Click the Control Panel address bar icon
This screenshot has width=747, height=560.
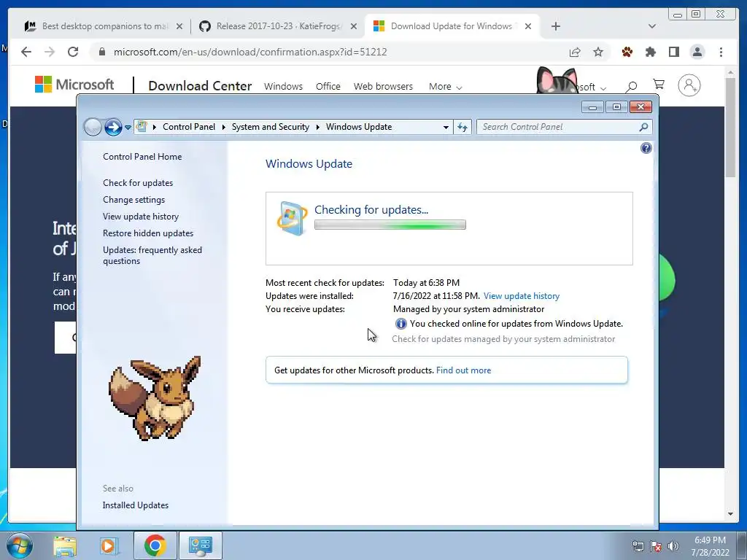point(142,126)
